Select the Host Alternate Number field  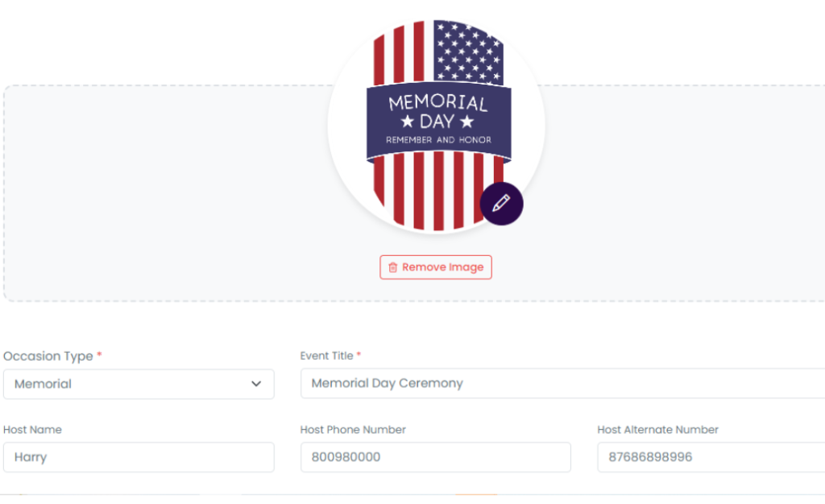click(x=709, y=457)
